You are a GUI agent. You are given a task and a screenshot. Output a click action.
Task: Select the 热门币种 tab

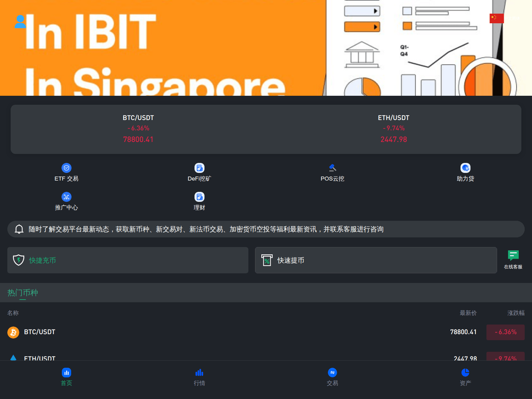(x=23, y=293)
